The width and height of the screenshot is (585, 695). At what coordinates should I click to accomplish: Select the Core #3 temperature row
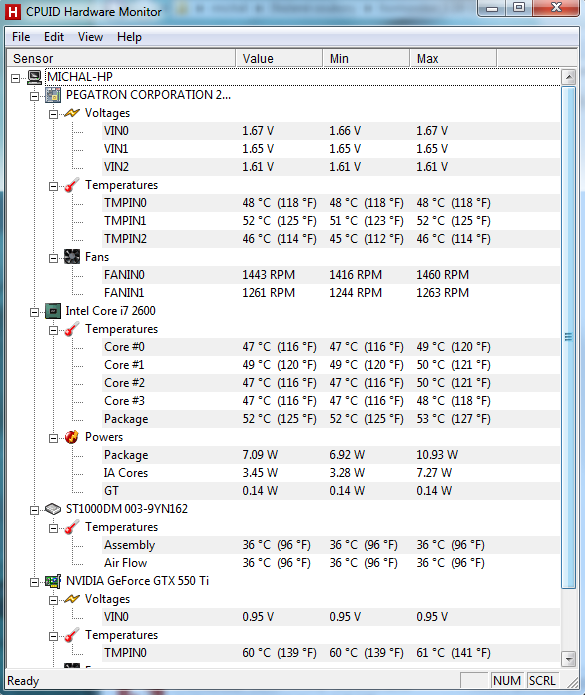(x=330, y=401)
